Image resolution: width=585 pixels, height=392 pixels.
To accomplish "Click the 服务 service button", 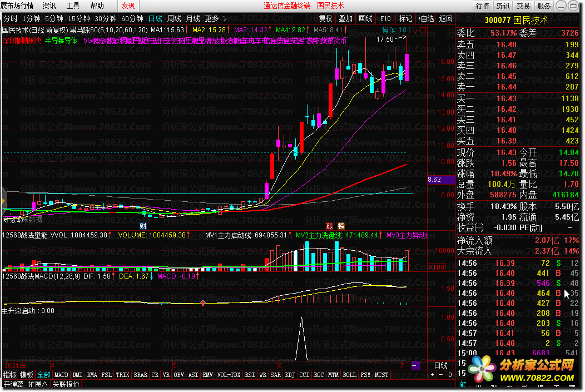I will click(x=544, y=6).
